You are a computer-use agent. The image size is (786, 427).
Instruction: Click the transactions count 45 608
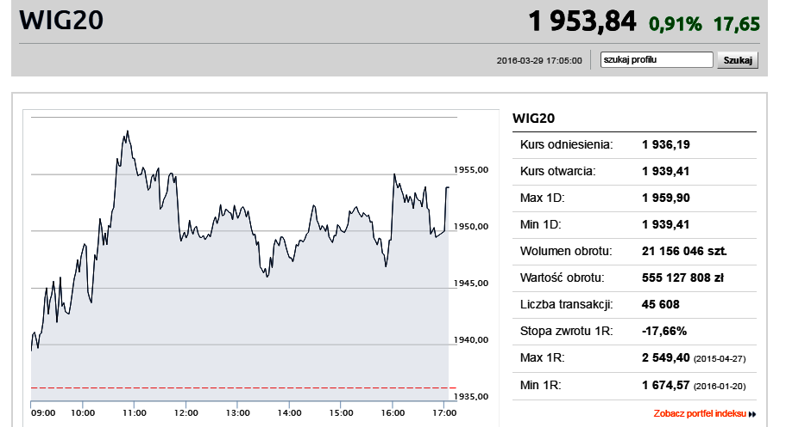click(661, 304)
